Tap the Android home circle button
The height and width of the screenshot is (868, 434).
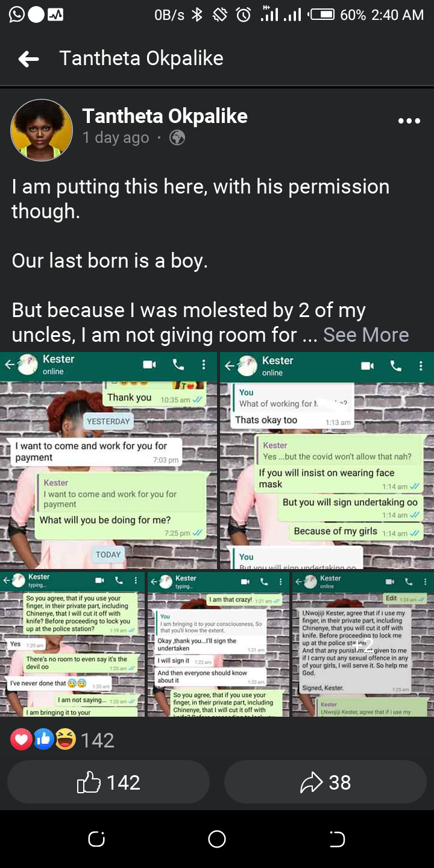pos(217,838)
